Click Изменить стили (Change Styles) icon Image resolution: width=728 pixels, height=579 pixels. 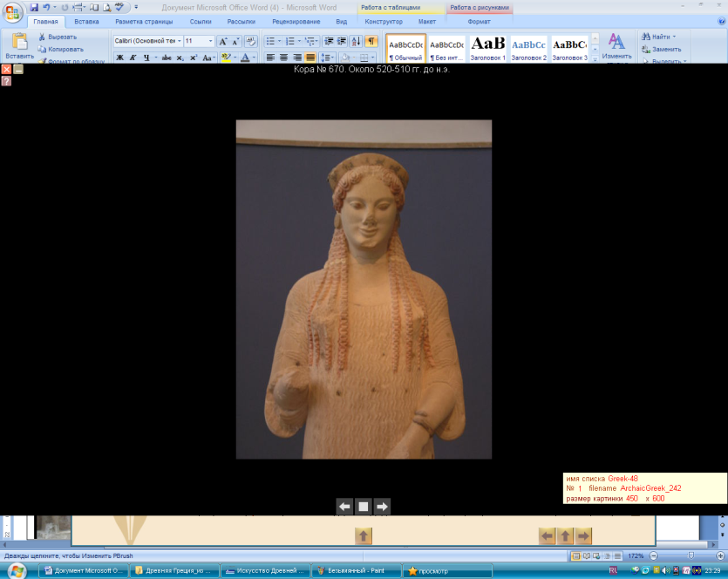click(616, 45)
